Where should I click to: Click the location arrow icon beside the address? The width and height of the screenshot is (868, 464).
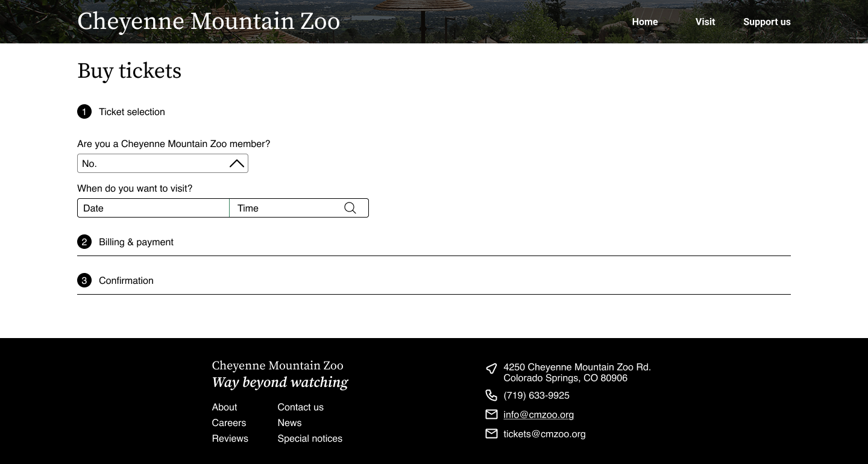[491, 368]
